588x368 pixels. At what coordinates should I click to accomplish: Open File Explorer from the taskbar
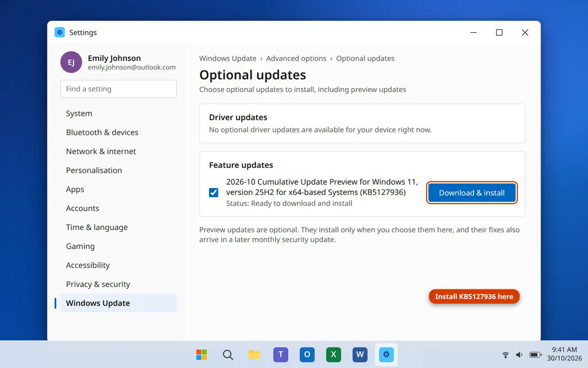(x=254, y=354)
